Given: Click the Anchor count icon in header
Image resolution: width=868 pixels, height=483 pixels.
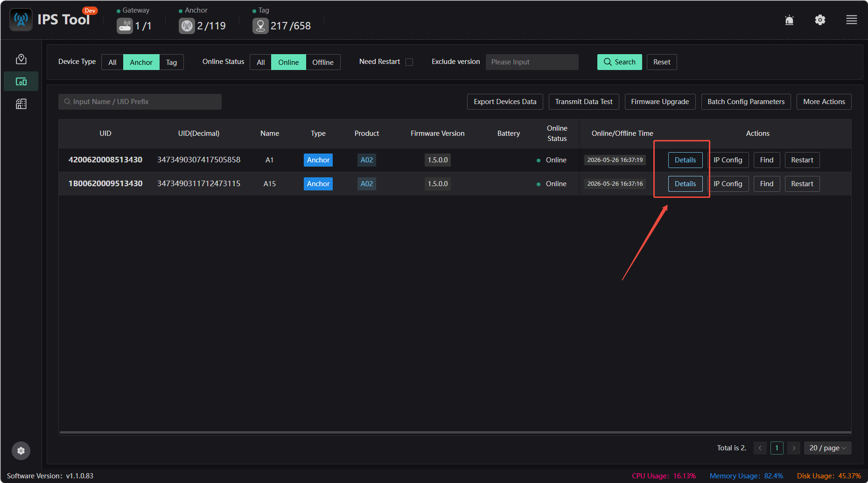Looking at the screenshot, I should coord(187,26).
